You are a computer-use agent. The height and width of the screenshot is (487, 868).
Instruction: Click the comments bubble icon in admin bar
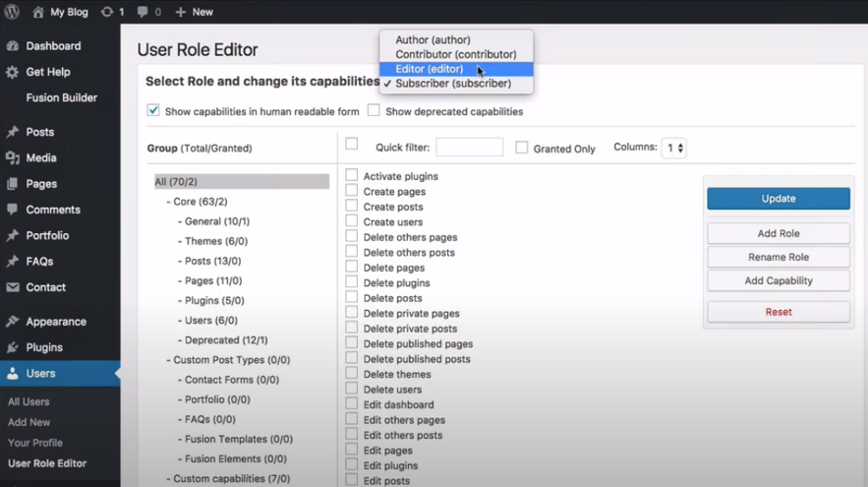[x=144, y=12]
